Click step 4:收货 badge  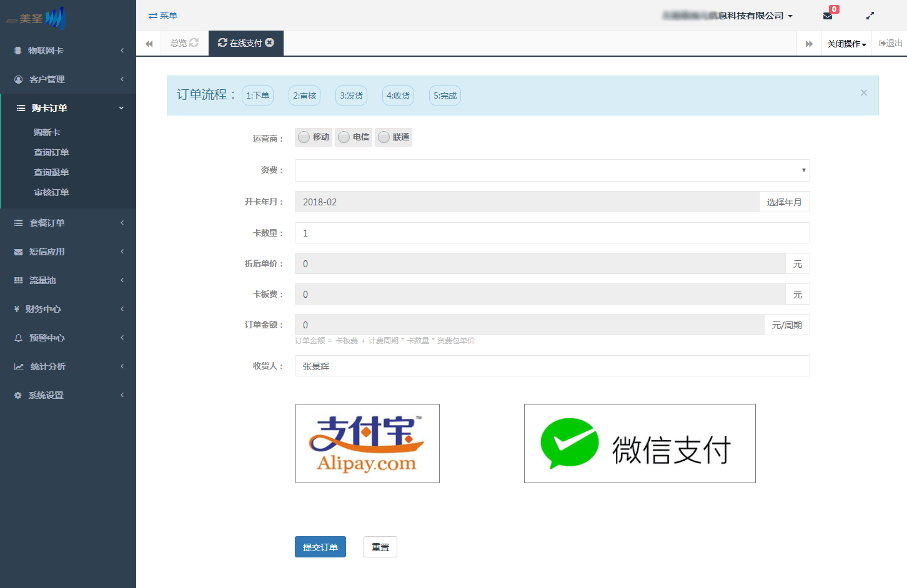tap(399, 96)
